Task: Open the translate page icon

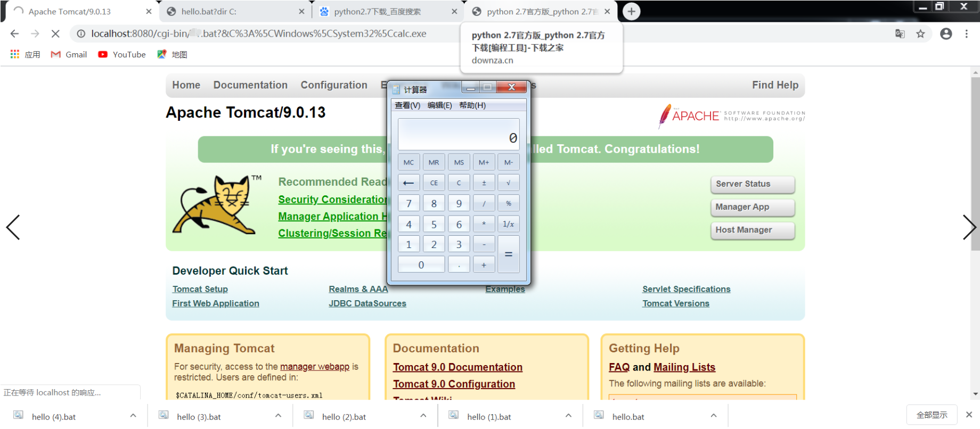Action: click(900, 34)
